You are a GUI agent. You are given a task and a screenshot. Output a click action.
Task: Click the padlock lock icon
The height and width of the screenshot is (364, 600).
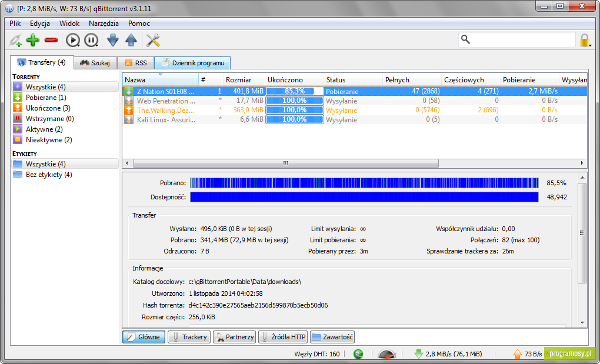[585, 40]
